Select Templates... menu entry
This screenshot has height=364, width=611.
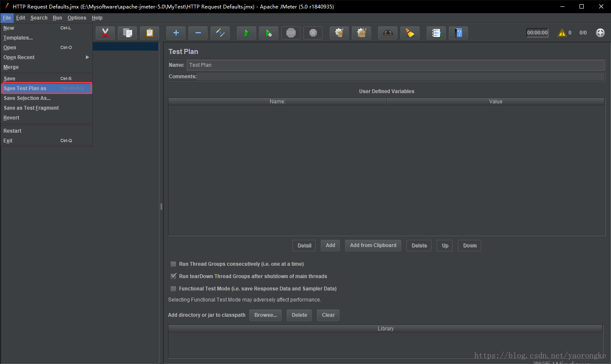tap(47, 38)
